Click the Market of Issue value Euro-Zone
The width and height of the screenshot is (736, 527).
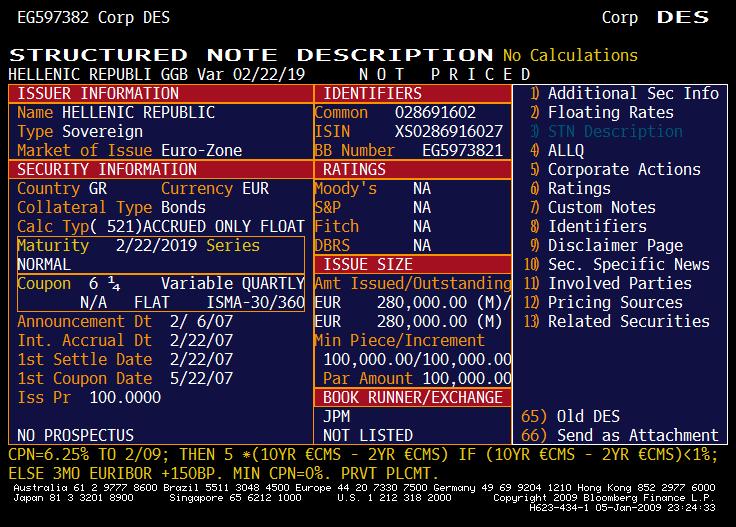pos(202,151)
